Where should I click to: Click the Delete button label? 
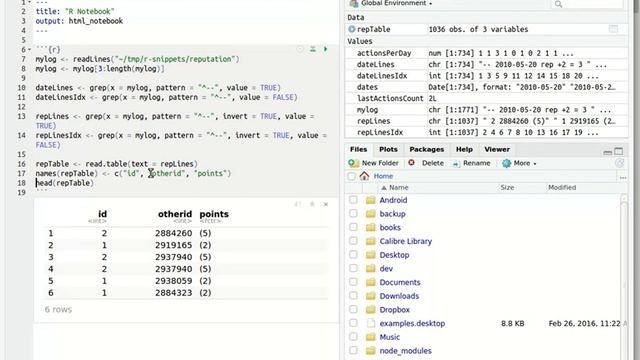click(x=433, y=163)
